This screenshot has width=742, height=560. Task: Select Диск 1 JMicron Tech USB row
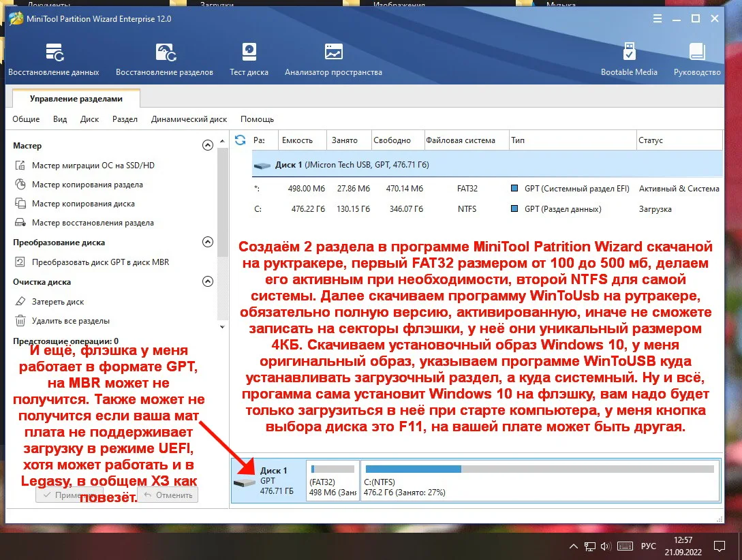tap(487, 165)
